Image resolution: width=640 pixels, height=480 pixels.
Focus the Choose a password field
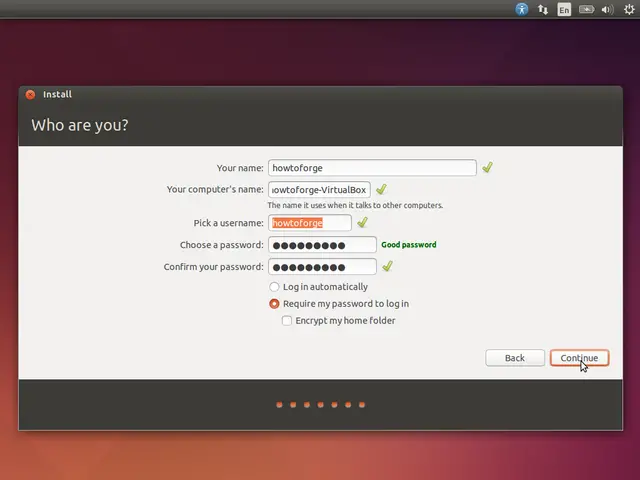coord(322,245)
